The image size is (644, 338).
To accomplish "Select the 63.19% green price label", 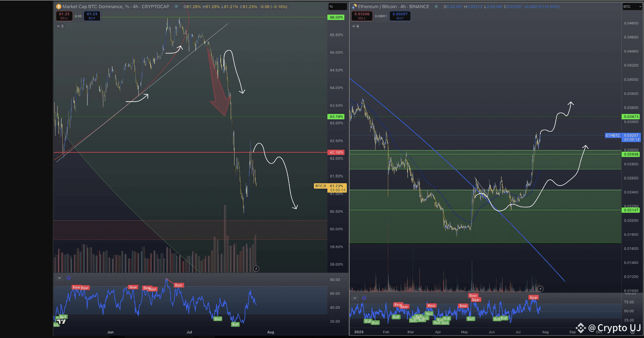I will 336,117.
